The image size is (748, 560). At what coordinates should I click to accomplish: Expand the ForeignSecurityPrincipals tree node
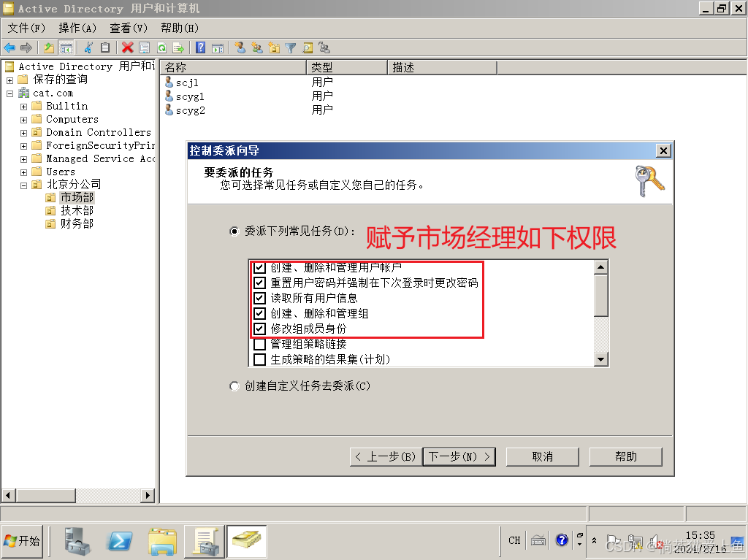tap(23, 146)
